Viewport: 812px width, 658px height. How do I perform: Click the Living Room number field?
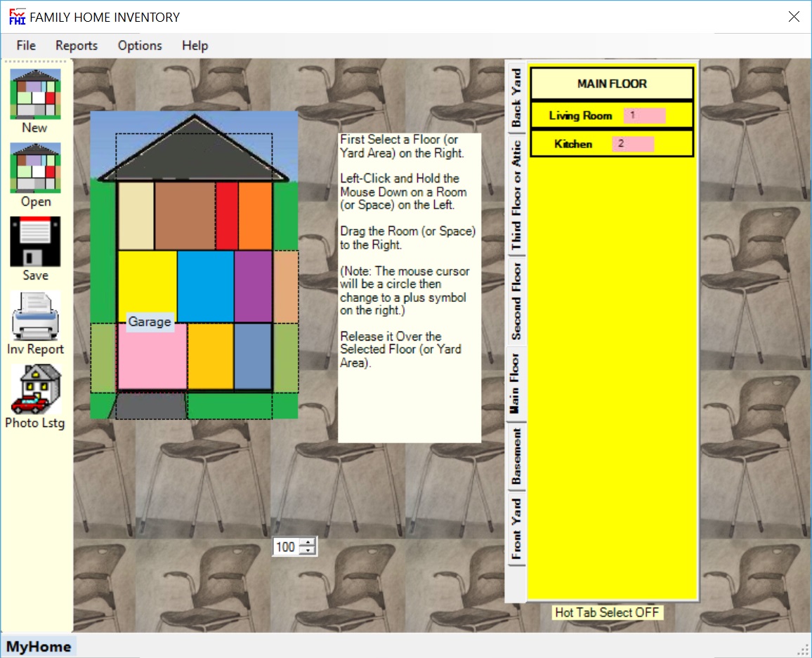[x=644, y=115]
